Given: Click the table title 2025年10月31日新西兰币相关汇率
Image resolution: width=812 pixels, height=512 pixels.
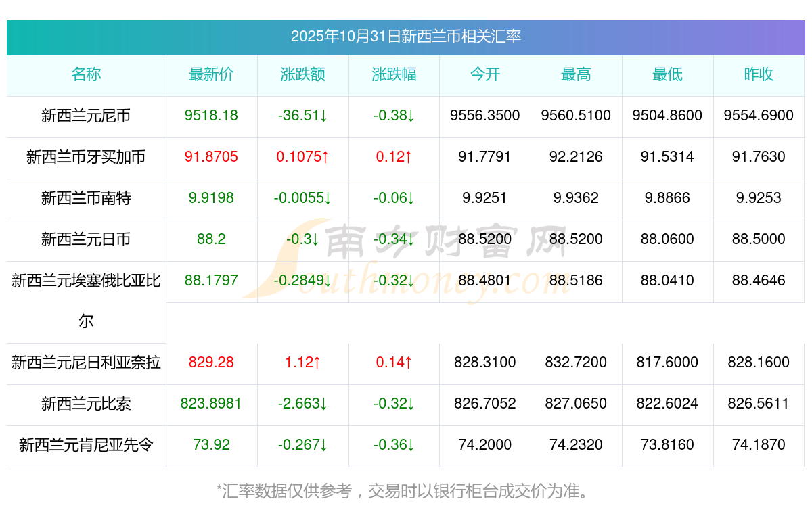Looking at the screenshot, I should point(406,37).
